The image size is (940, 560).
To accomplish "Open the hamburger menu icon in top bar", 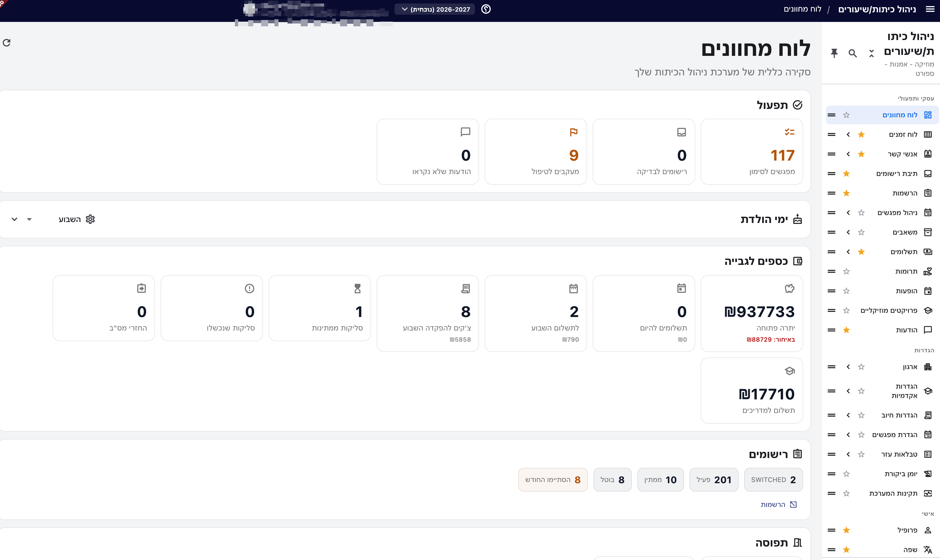I will pos(930,9).
